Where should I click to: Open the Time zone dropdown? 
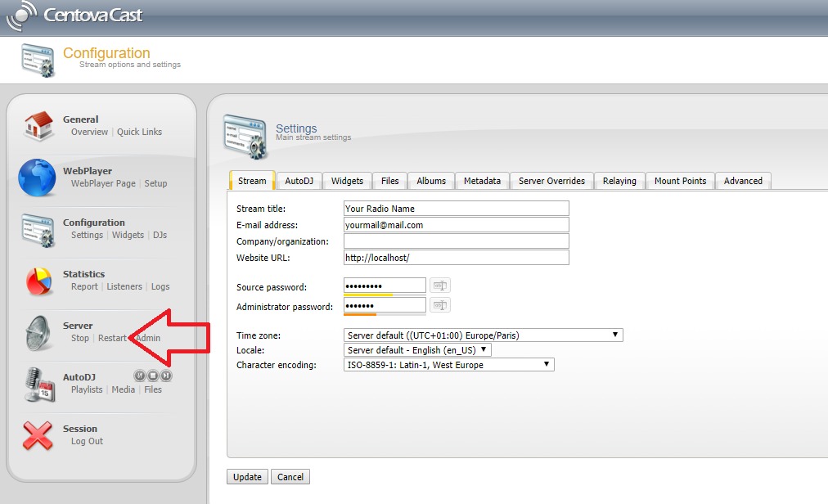484,335
